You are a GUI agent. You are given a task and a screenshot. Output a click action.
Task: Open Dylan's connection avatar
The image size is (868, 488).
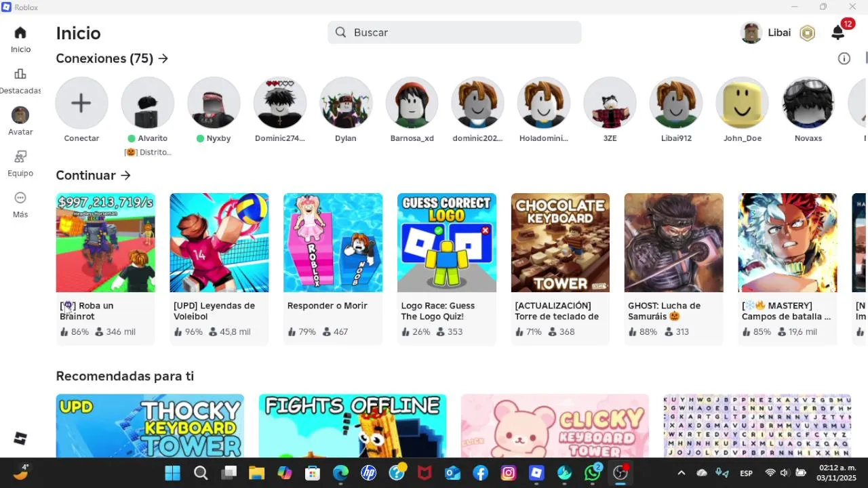(x=346, y=103)
